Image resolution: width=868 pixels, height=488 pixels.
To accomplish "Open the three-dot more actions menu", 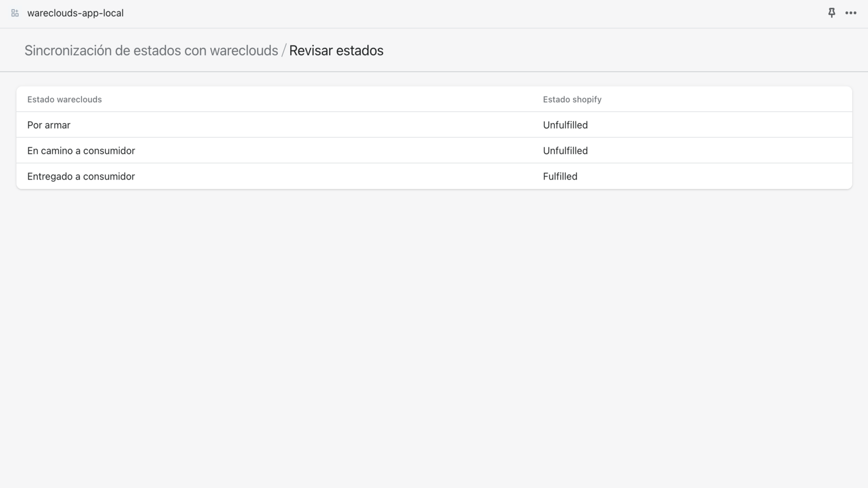I will [x=851, y=13].
